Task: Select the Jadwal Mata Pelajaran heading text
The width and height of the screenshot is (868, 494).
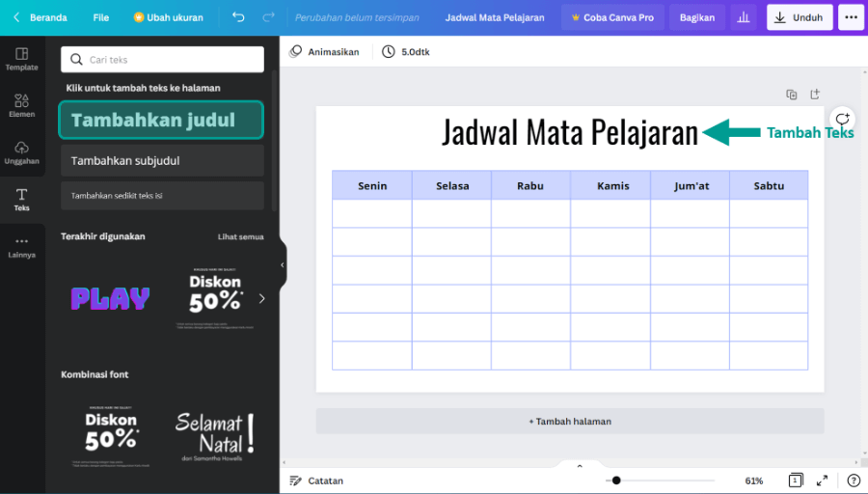Action: 570,132
